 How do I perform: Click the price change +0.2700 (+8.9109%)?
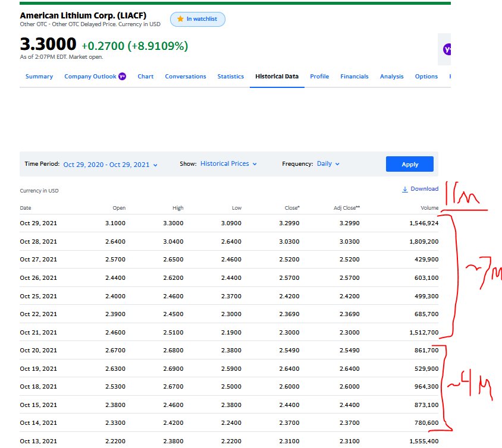tap(135, 46)
